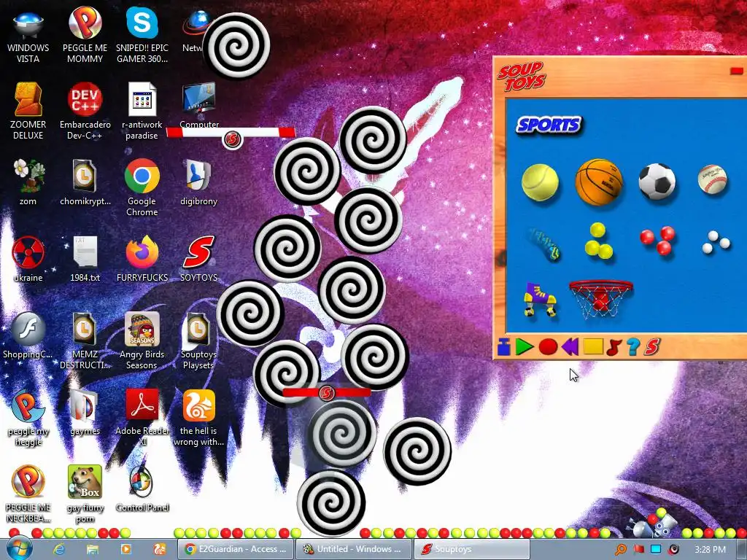Open help with the blue question mark
This screenshot has width=747, height=560.
pyautogui.click(x=633, y=346)
